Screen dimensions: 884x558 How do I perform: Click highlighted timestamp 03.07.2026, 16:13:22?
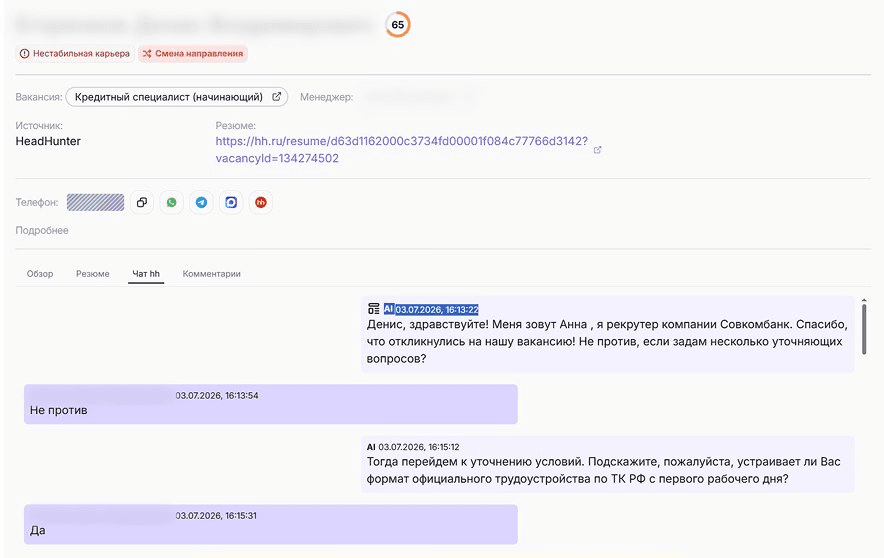pos(437,309)
